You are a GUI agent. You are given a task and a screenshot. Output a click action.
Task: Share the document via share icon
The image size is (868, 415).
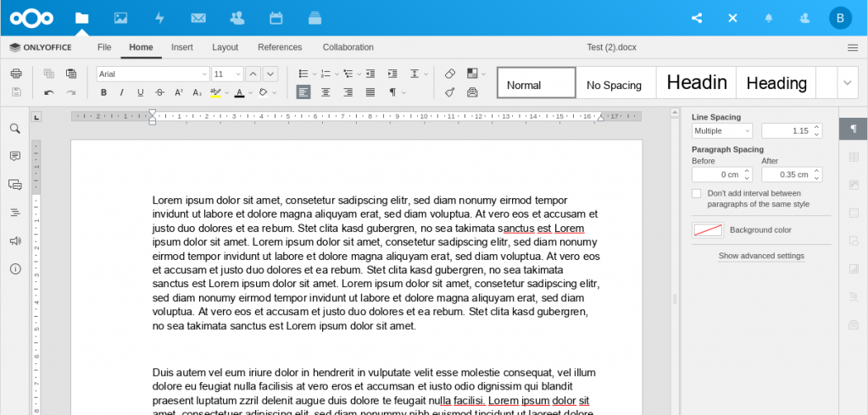pyautogui.click(x=697, y=18)
